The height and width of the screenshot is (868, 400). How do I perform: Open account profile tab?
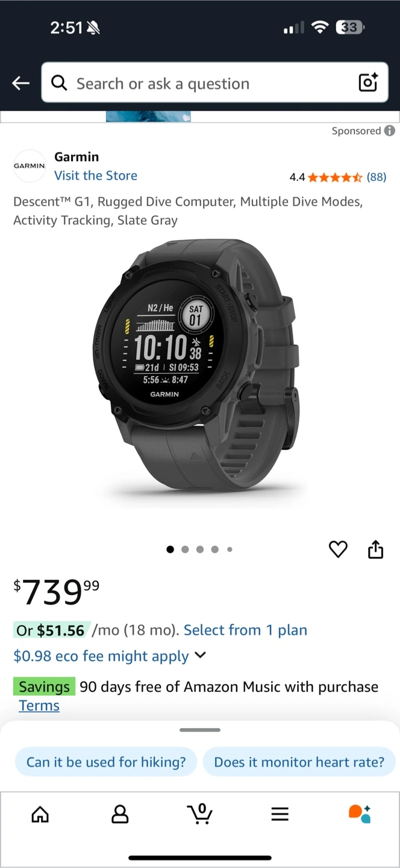coord(120,814)
